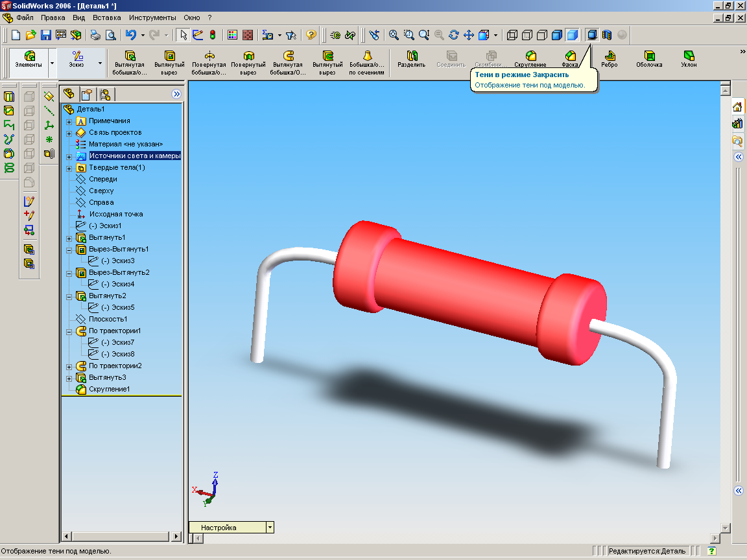Screen dimensions: 747x560
Task: Click the New document icon
Action: click(16, 35)
